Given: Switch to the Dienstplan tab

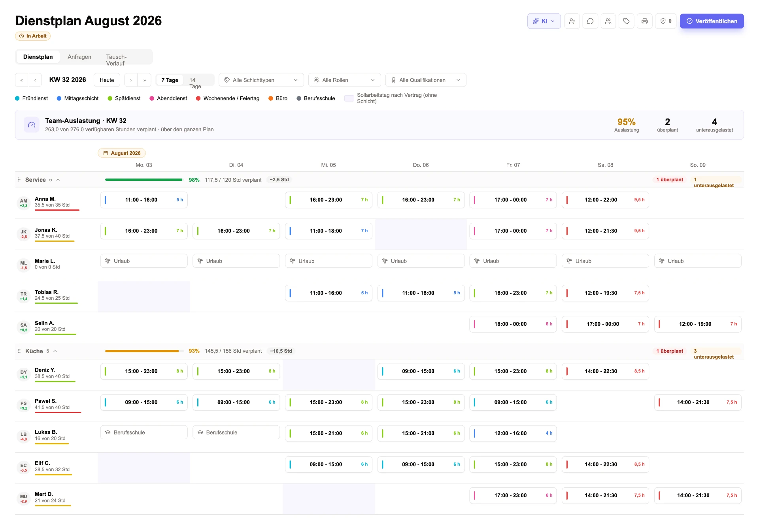Looking at the screenshot, I should [x=38, y=57].
